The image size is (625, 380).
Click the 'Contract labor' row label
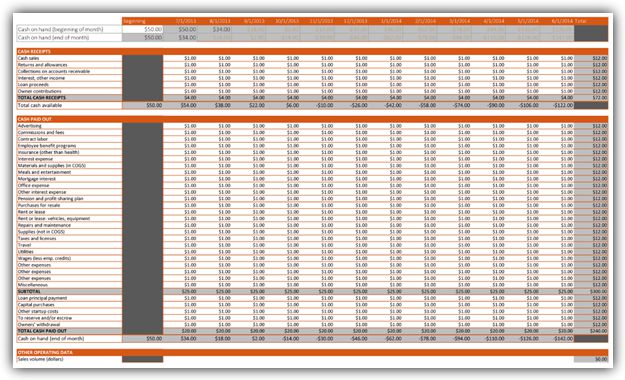pos(33,139)
